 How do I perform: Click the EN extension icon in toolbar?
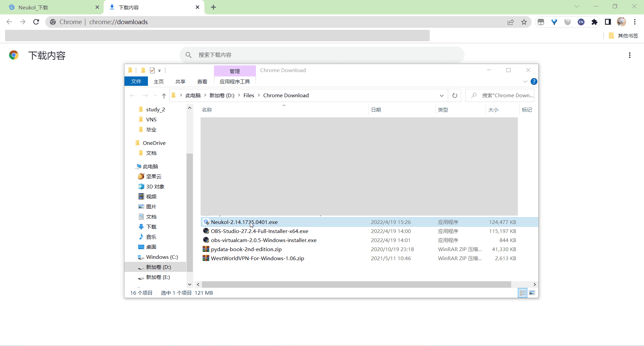(581, 22)
